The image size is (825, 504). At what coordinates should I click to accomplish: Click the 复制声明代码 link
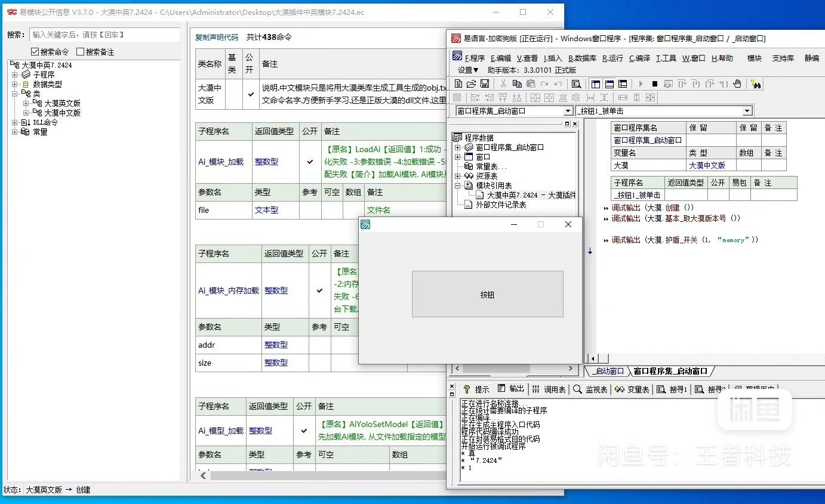tap(217, 37)
